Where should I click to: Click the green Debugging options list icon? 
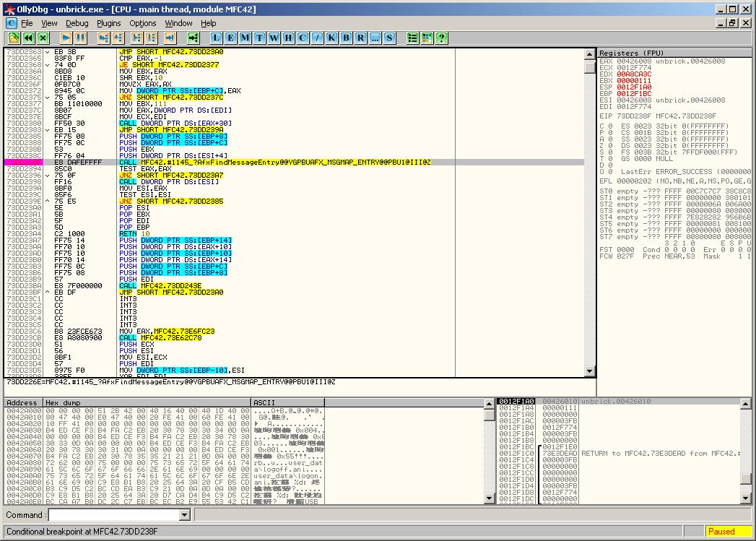(x=413, y=38)
